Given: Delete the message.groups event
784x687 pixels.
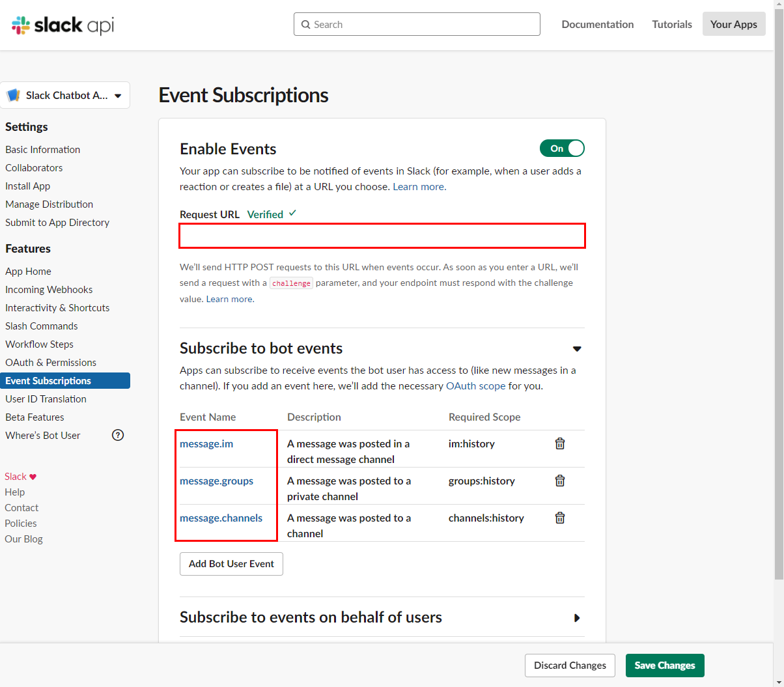Looking at the screenshot, I should tap(560, 481).
